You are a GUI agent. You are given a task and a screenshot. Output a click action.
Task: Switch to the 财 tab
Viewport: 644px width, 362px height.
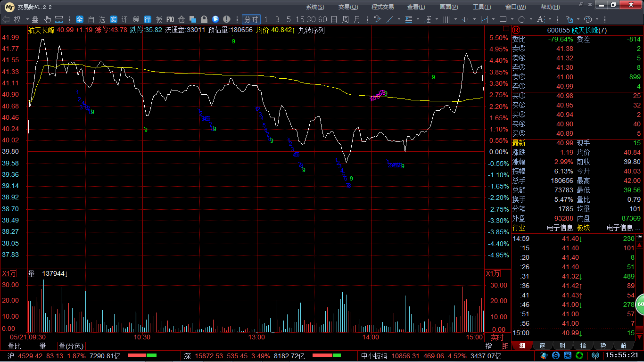[x=562, y=346]
